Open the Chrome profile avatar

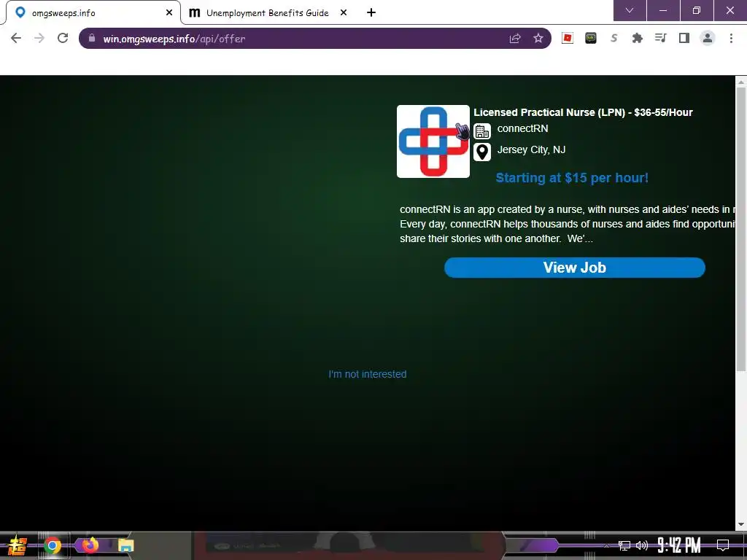[x=708, y=38]
